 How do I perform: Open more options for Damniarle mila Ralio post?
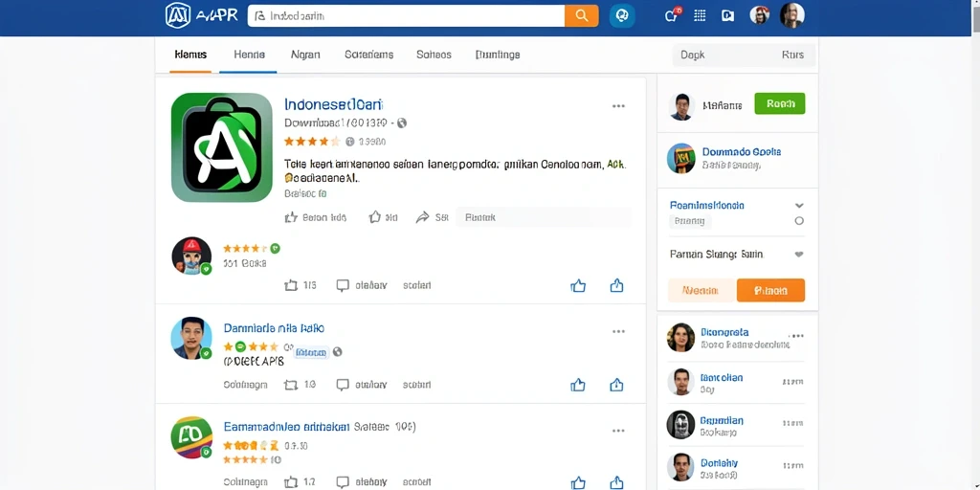618,331
